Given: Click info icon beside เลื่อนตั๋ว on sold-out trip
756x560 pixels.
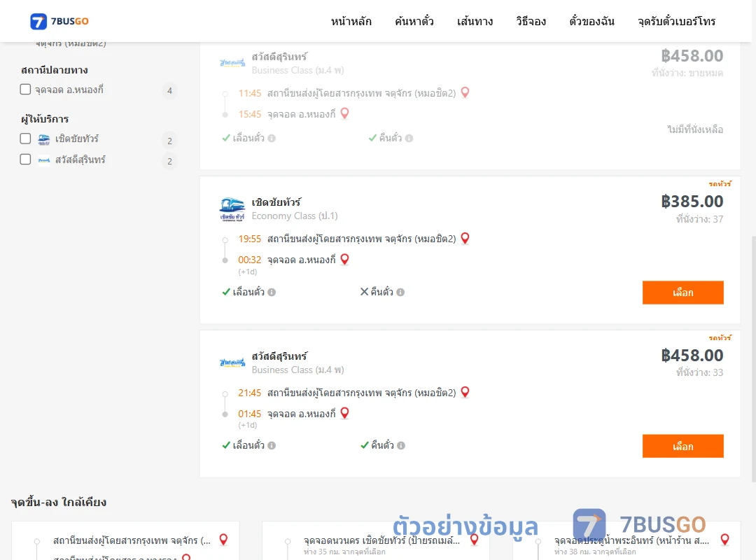Looking at the screenshot, I should (272, 138).
